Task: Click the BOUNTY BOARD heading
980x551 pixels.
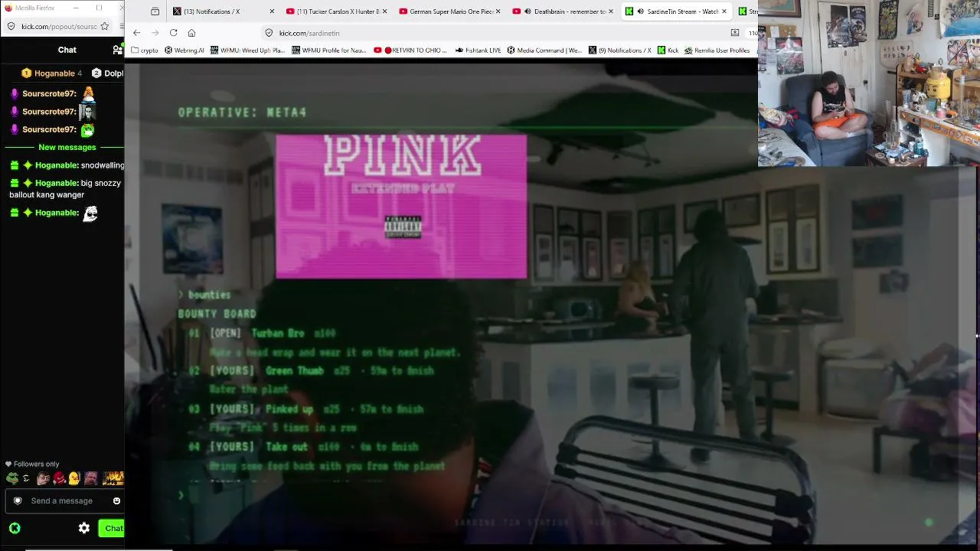Action: pyautogui.click(x=217, y=314)
